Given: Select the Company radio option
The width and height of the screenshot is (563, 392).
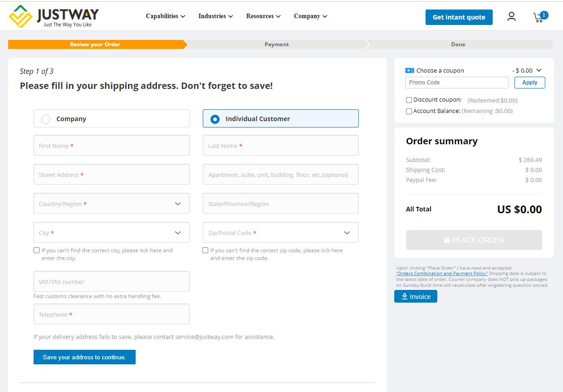Looking at the screenshot, I should 46,119.
